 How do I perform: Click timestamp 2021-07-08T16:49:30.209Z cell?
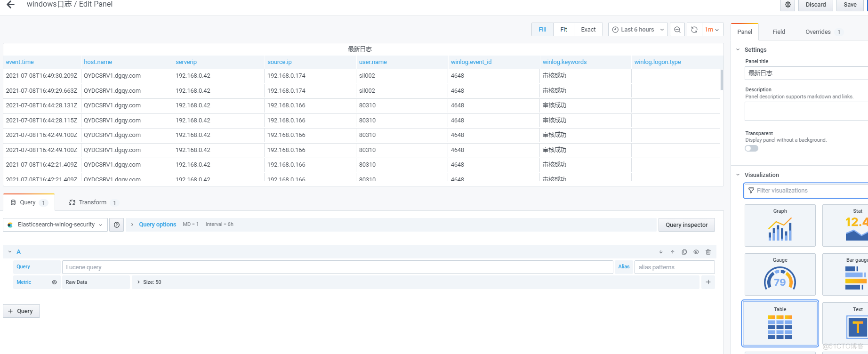coord(41,76)
